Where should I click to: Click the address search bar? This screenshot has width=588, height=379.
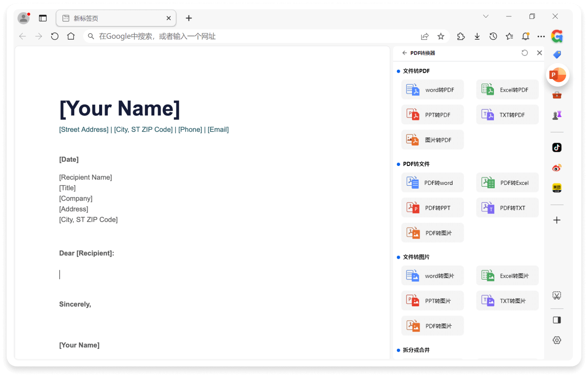pyautogui.click(x=252, y=37)
